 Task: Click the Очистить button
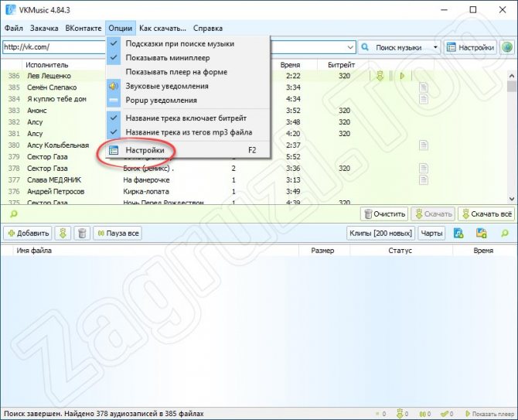tap(384, 214)
